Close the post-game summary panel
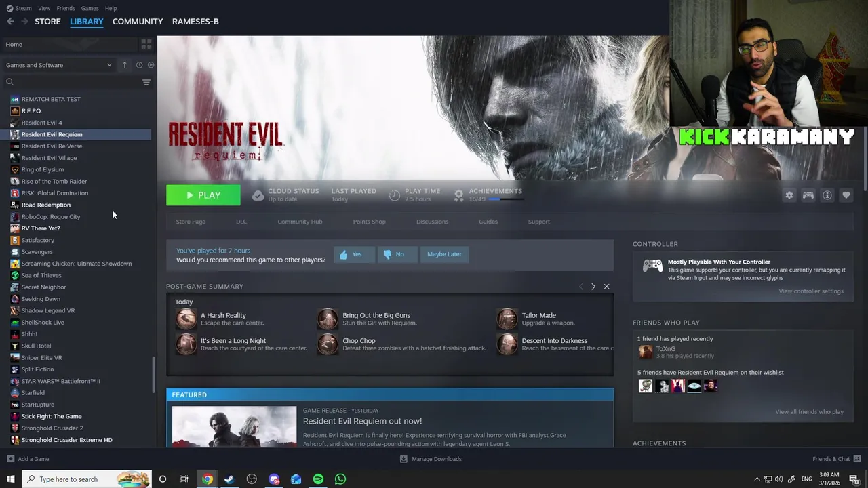The height and width of the screenshot is (488, 868). tap(607, 287)
